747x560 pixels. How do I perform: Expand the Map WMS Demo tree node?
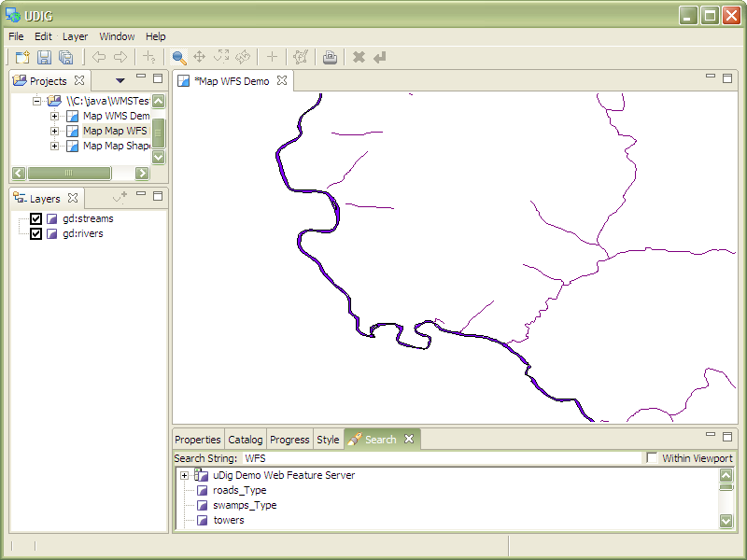[x=54, y=116]
